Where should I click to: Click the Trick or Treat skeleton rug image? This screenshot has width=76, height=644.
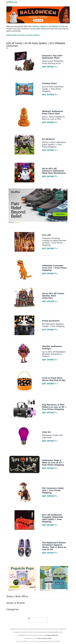click(24, 464)
